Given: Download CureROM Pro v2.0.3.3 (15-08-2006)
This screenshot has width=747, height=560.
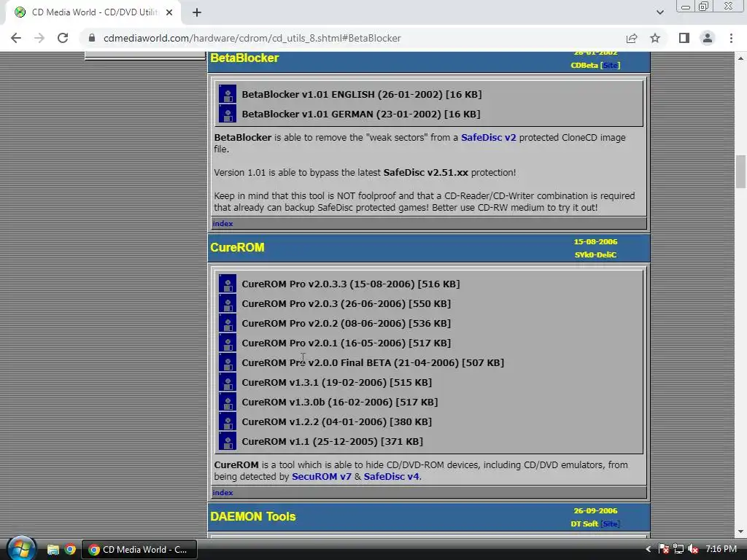Looking at the screenshot, I should [351, 284].
